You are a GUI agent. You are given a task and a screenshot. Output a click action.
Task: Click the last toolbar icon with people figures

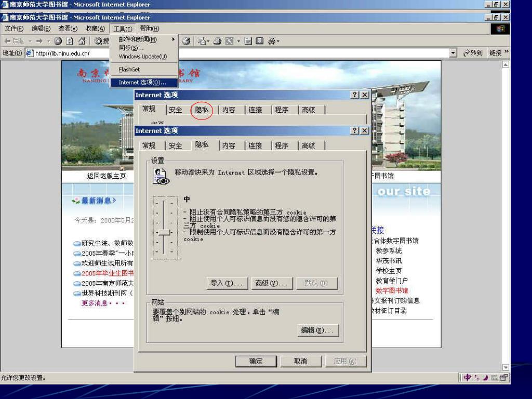click(271, 41)
